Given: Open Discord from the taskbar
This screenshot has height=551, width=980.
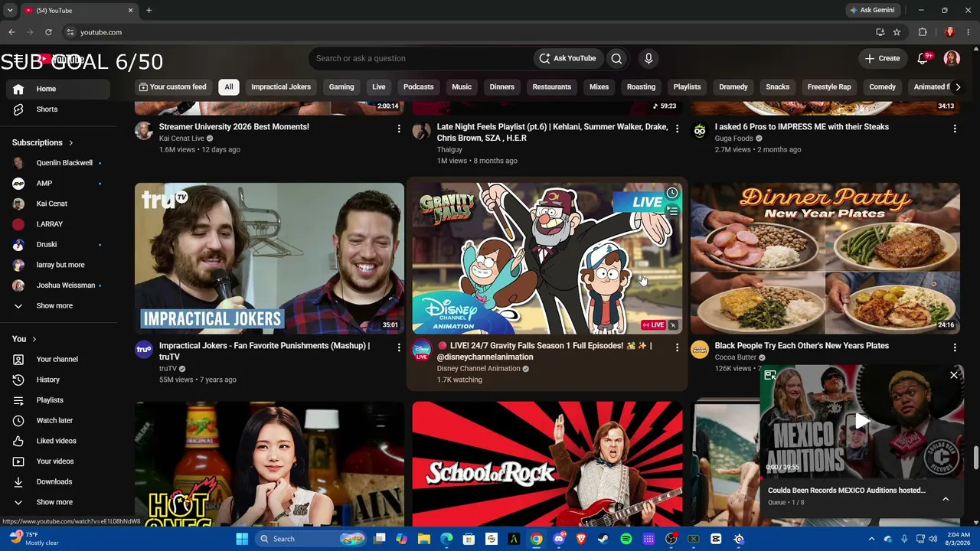Looking at the screenshot, I should [x=559, y=539].
